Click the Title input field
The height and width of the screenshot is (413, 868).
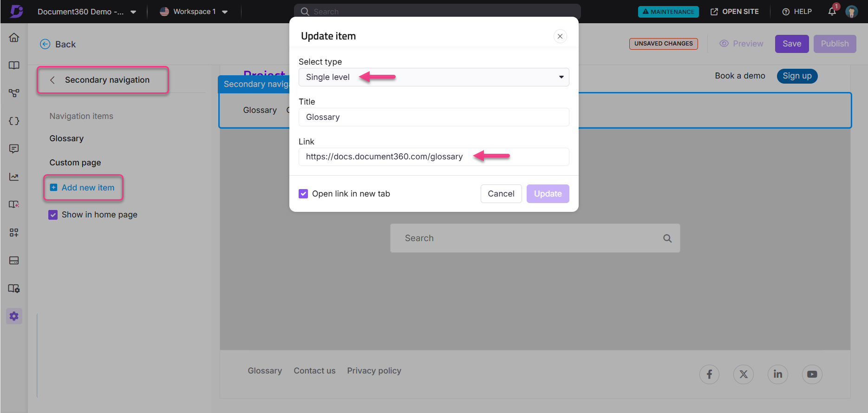434,117
